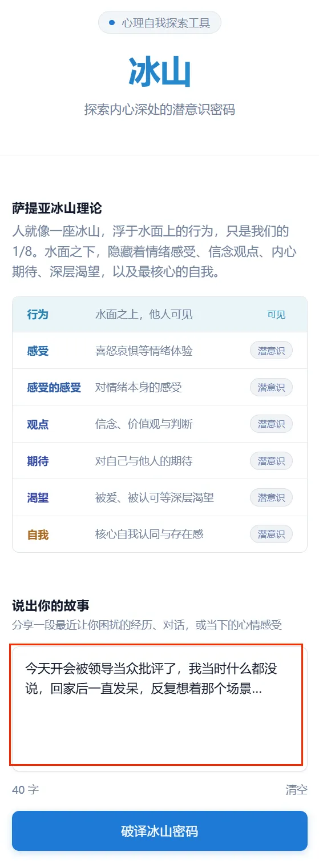Select the 心理自我探索工具 badge
Viewport: 319px width, 868px height.
pos(159,23)
